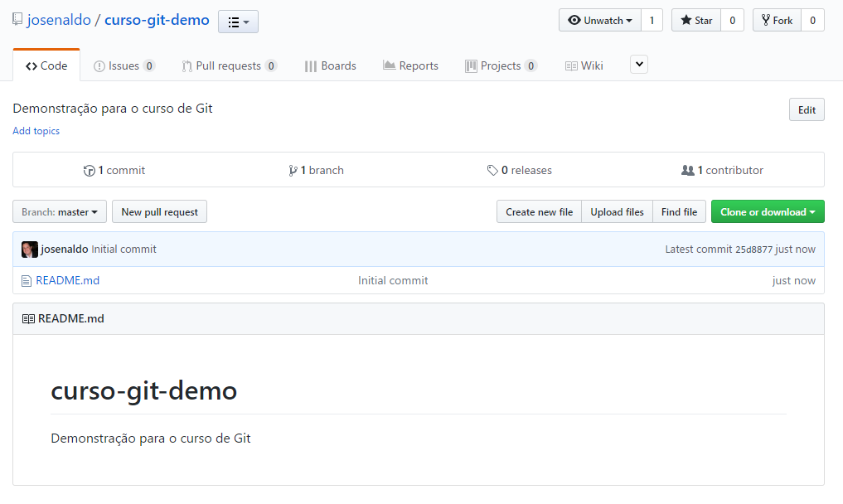Click the Reports chart icon
This screenshot has height=504, width=843.
(389, 65)
